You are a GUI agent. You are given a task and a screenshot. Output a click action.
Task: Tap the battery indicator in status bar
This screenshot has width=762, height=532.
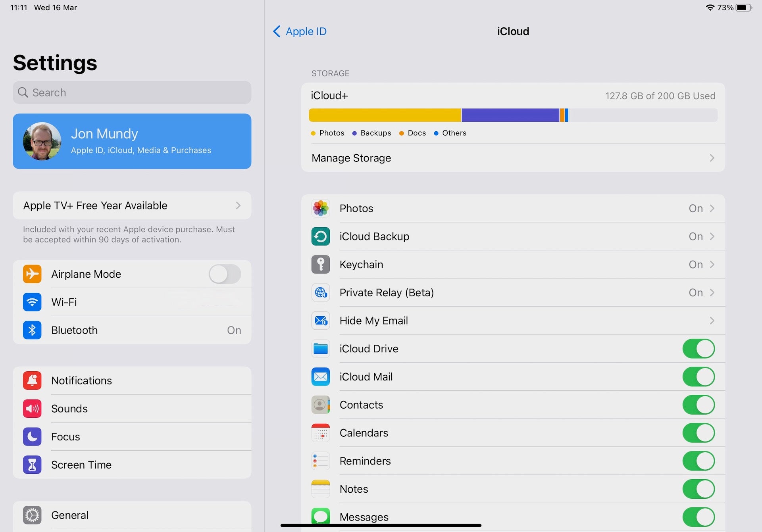pyautogui.click(x=744, y=8)
